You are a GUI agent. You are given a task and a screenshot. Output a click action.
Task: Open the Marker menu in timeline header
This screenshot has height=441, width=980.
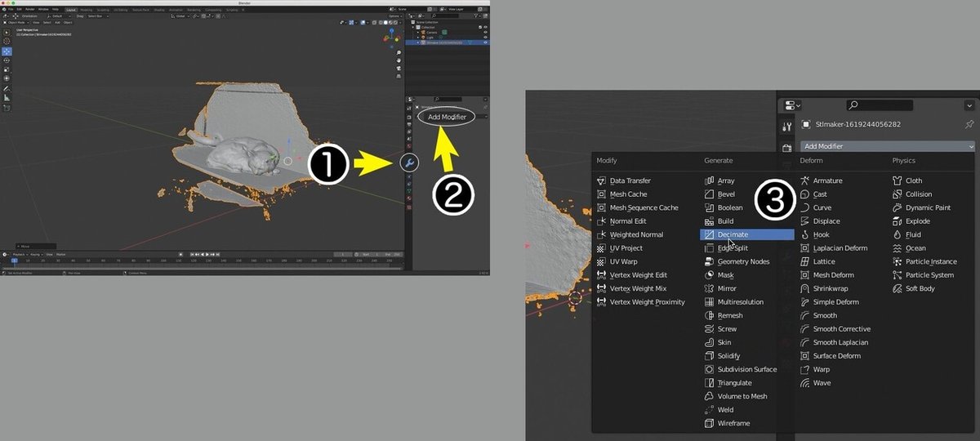(x=60, y=255)
